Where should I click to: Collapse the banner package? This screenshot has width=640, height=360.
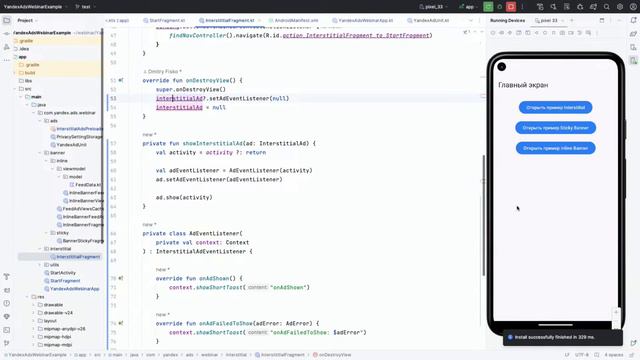[40, 153]
